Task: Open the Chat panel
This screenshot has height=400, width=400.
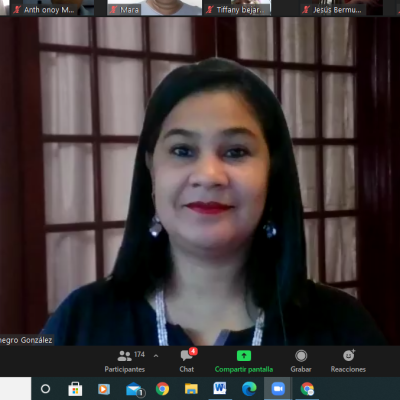Action: [x=187, y=361]
